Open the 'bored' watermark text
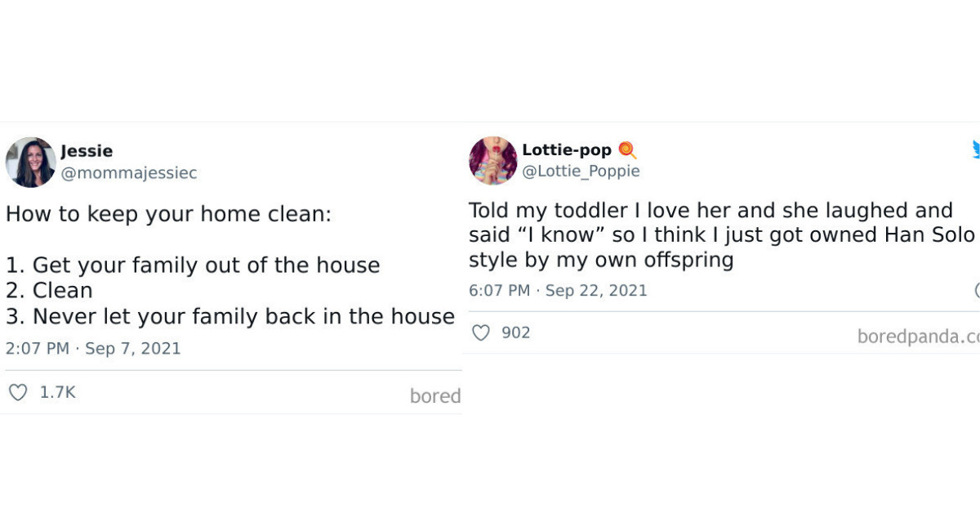The width and height of the screenshot is (980, 513). (435, 396)
